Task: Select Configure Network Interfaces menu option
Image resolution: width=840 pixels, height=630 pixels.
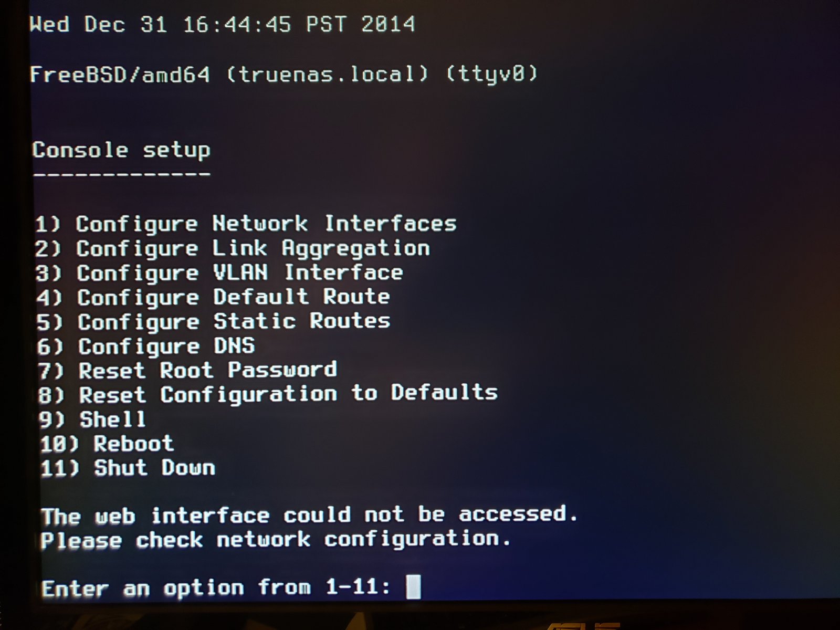Action: (x=245, y=225)
